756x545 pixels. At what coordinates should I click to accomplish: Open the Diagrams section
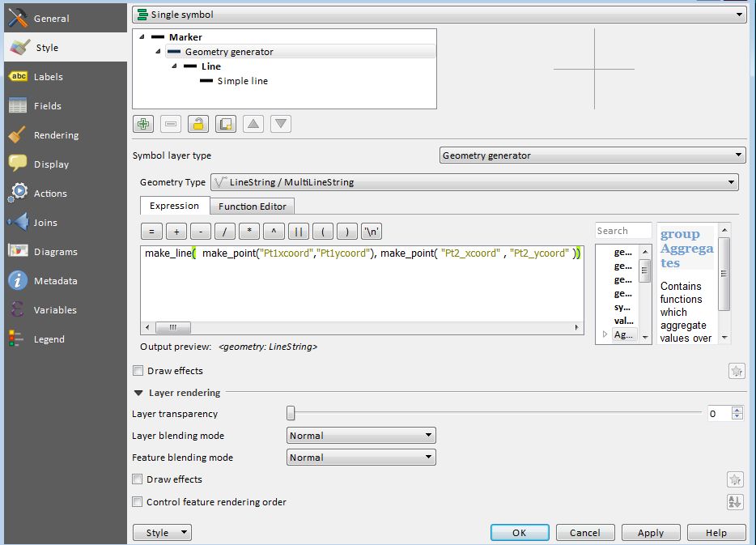(x=66, y=252)
